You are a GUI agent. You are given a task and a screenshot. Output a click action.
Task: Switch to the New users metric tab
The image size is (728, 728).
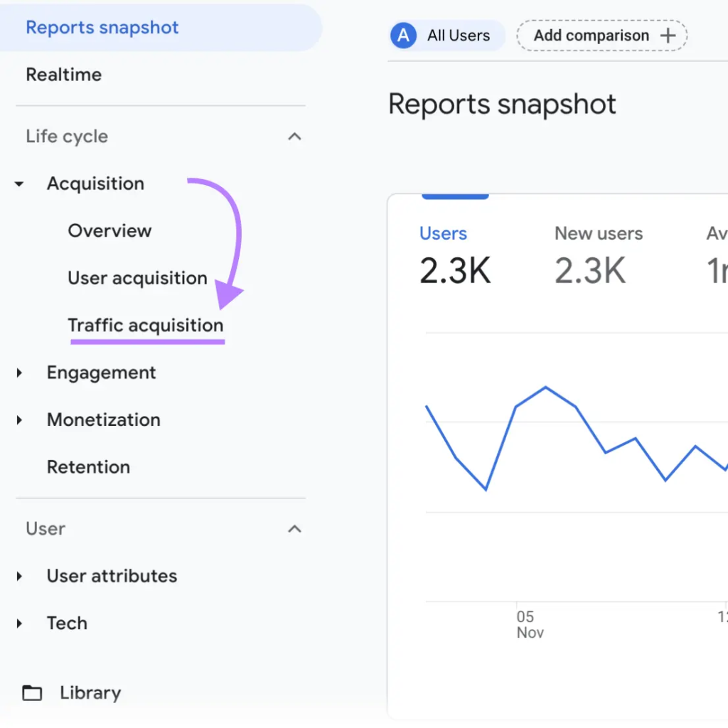coord(598,233)
